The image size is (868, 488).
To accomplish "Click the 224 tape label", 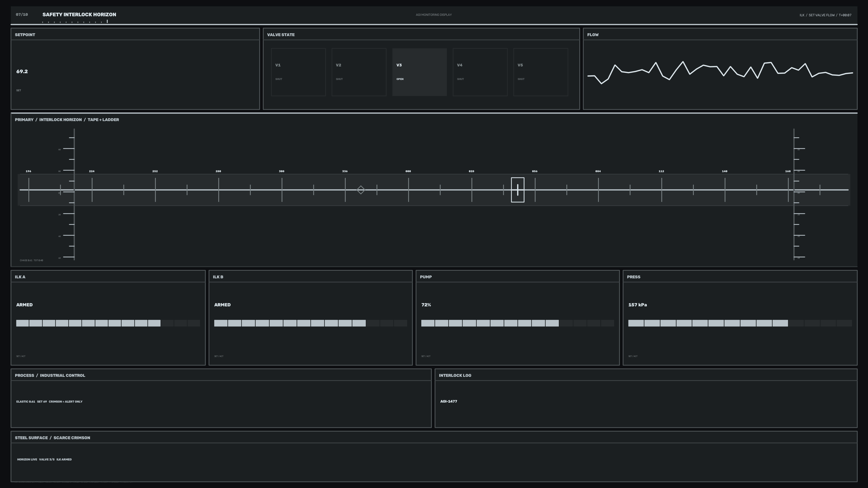I will coord(92,171).
